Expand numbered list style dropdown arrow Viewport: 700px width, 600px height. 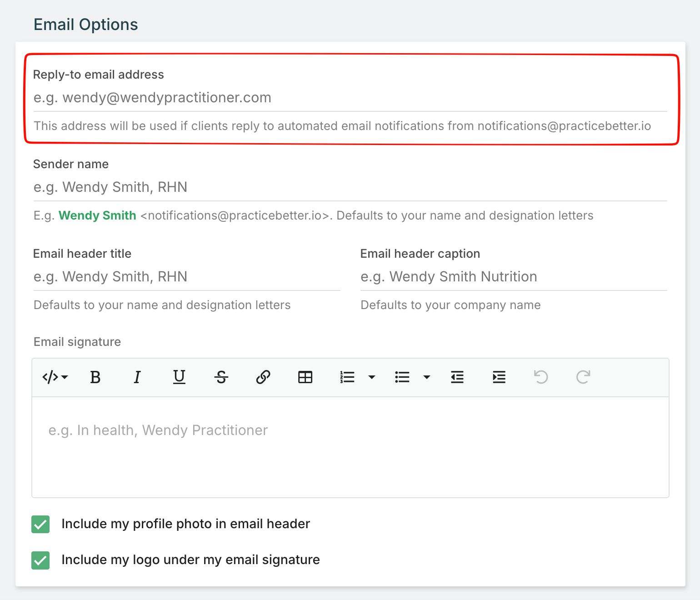pyautogui.click(x=372, y=377)
